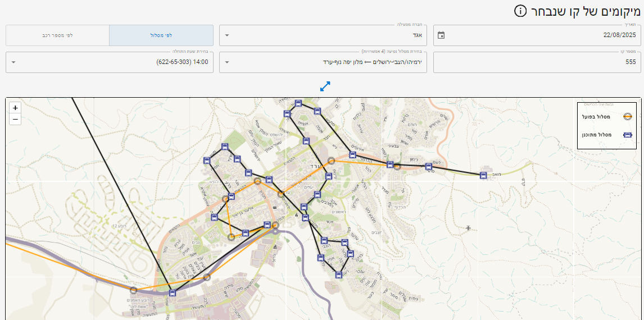Open the calendar icon in the date field
Viewport: 644px width, 320px height.
click(x=441, y=35)
